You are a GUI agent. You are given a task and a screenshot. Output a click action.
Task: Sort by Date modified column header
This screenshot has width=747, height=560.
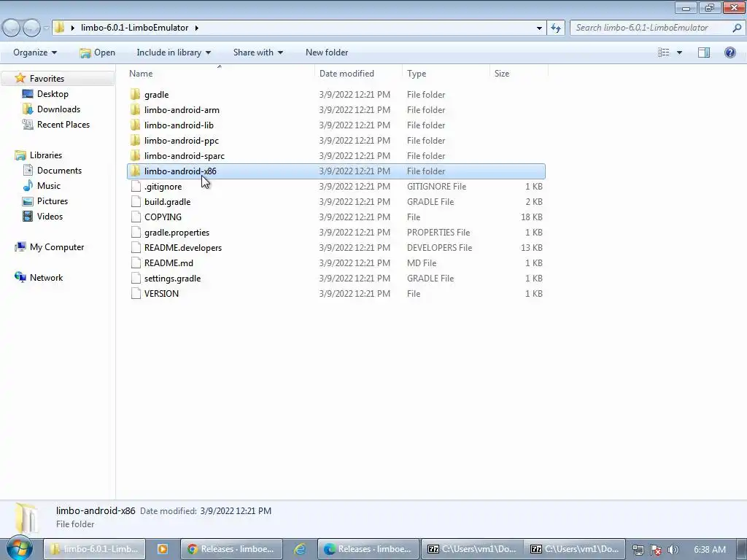coord(359,74)
